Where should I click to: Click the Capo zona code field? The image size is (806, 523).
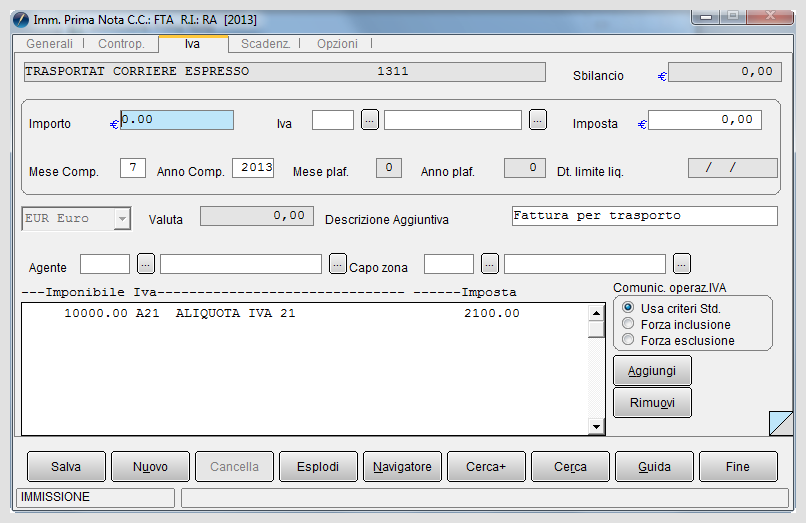coord(449,264)
